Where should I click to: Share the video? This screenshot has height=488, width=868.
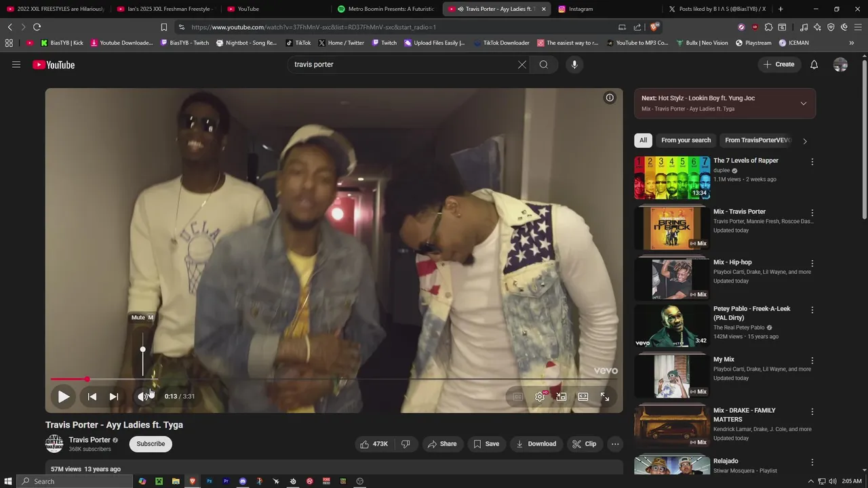(x=441, y=444)
